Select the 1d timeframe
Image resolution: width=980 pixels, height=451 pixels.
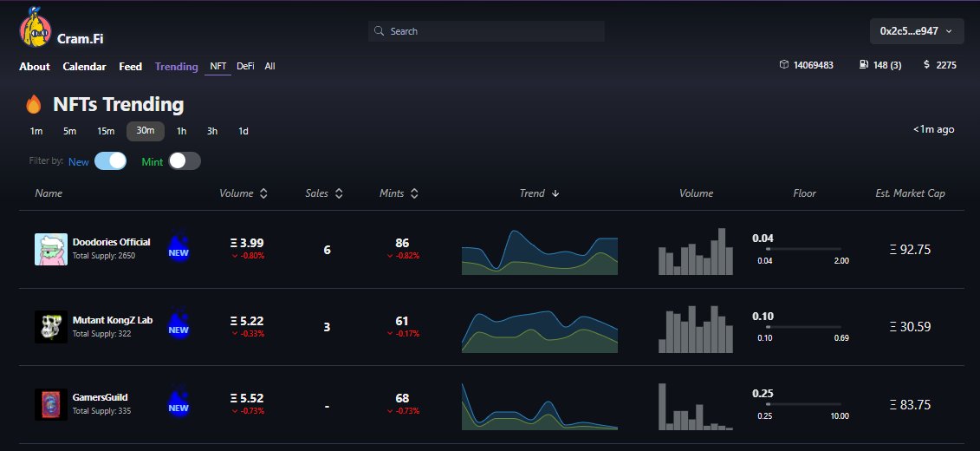243,131
